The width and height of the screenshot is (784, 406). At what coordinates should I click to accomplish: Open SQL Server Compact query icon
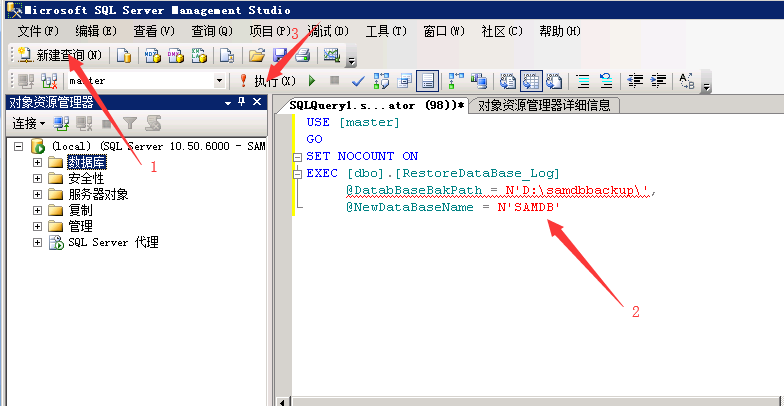coord(227,56)
